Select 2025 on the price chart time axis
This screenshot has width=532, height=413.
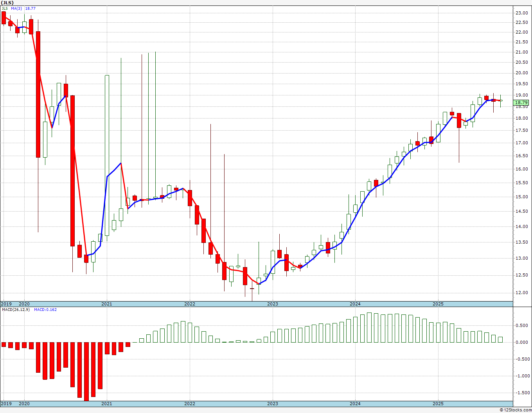(438, 304)
